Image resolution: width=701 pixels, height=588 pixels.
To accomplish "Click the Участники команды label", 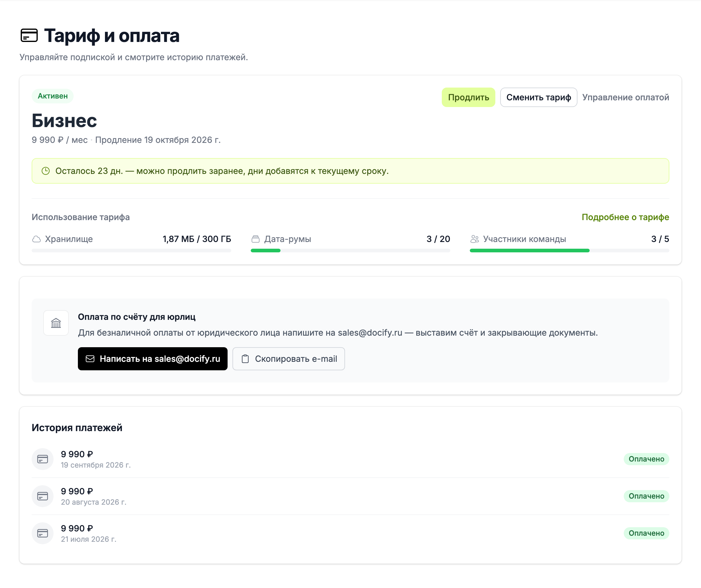I will (x=525, y=239).
